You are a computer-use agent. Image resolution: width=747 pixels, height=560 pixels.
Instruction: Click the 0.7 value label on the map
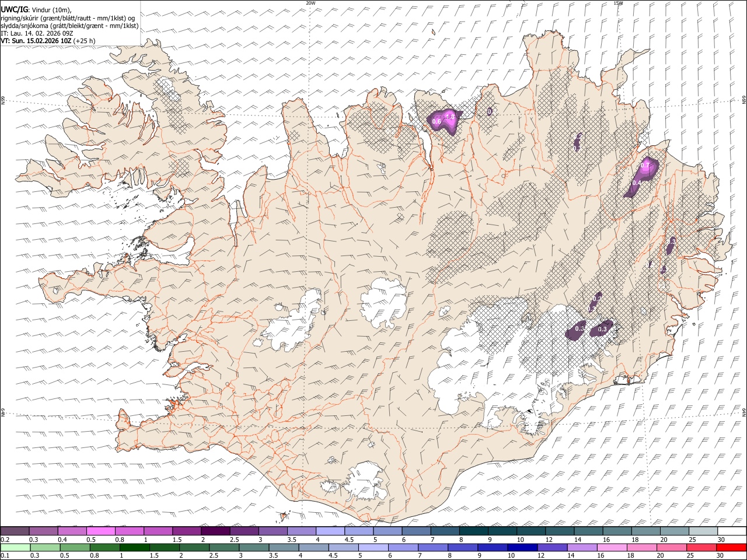point(644,166)
